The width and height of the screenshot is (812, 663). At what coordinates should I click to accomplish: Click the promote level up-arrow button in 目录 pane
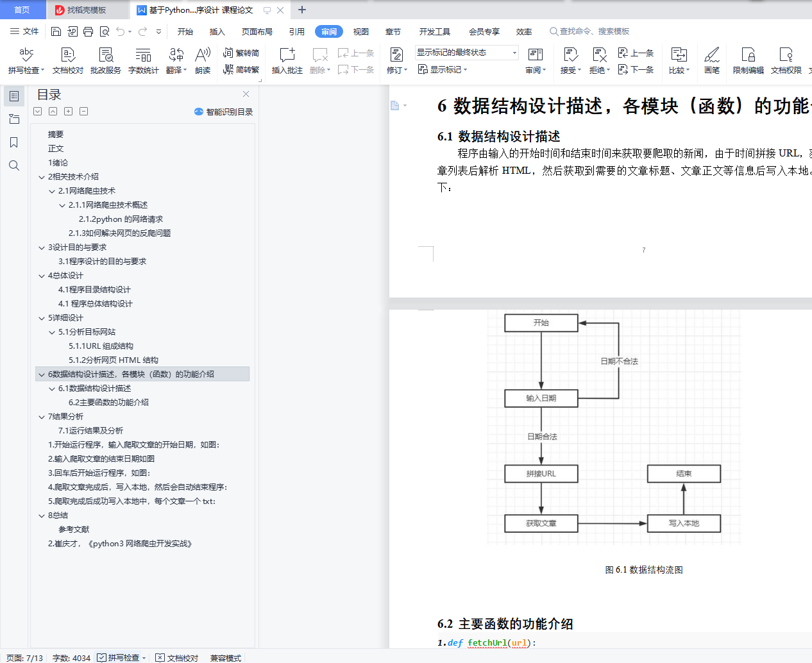coord(53,112)
